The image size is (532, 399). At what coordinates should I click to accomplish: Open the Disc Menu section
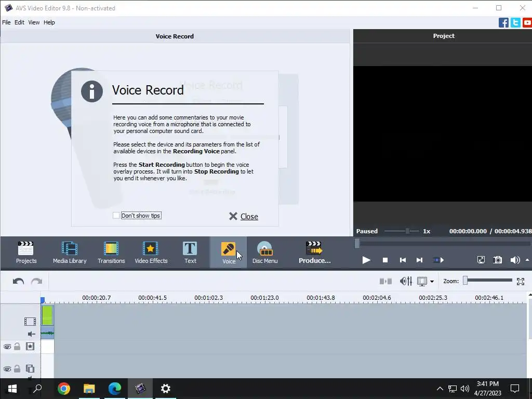(x=265, y=252)
